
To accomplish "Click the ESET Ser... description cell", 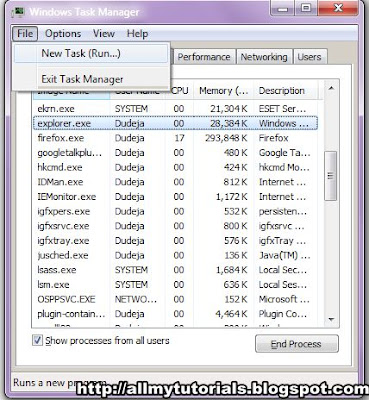I will point(282,109).
